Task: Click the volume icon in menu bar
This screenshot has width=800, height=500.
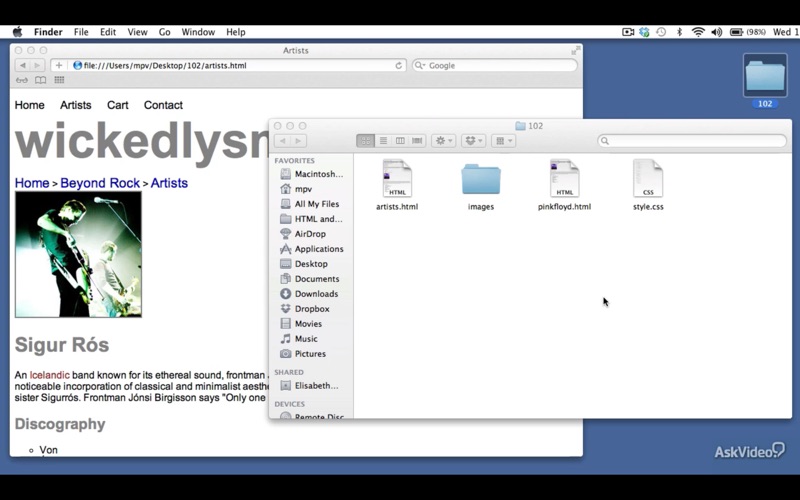Action: coord(716,32)
